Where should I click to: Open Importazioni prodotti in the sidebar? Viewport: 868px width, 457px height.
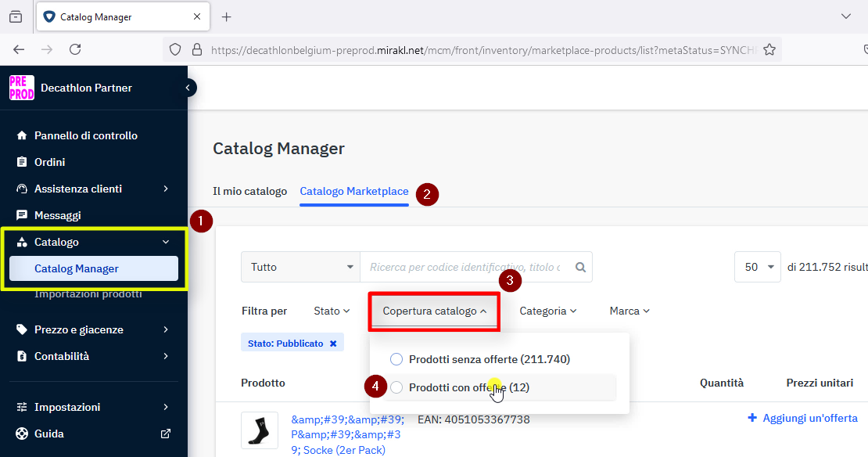88,294
